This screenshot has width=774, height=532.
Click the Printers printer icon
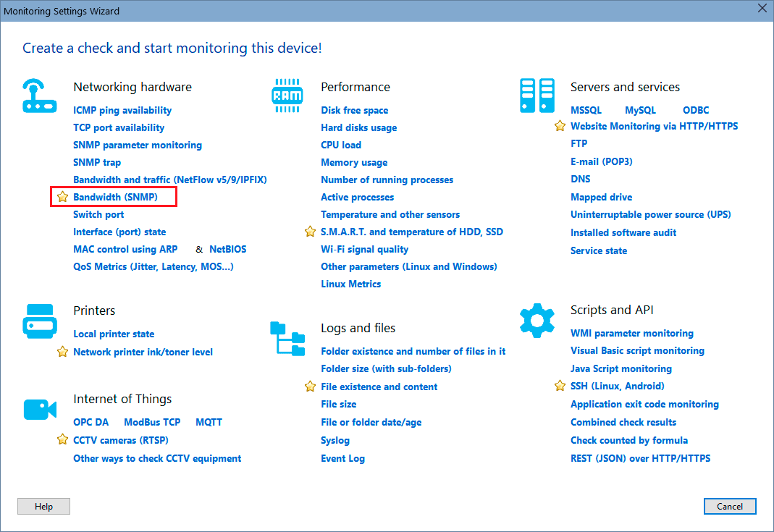(40, 321)
